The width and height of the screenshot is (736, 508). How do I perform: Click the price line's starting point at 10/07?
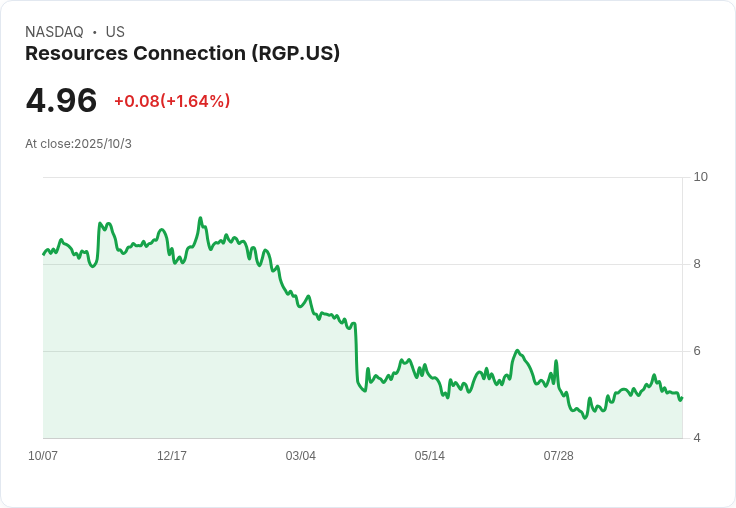click(x=44, y=254)
